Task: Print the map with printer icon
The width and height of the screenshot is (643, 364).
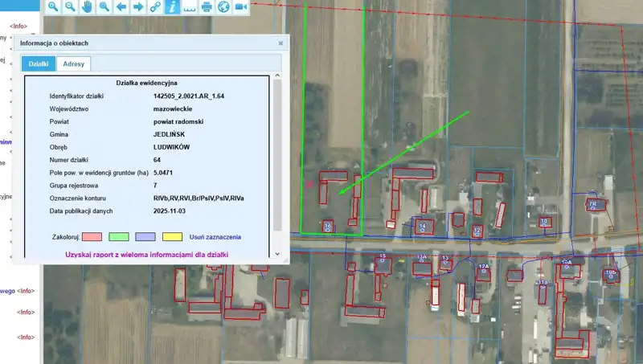Action: click(x=207, y=7)
